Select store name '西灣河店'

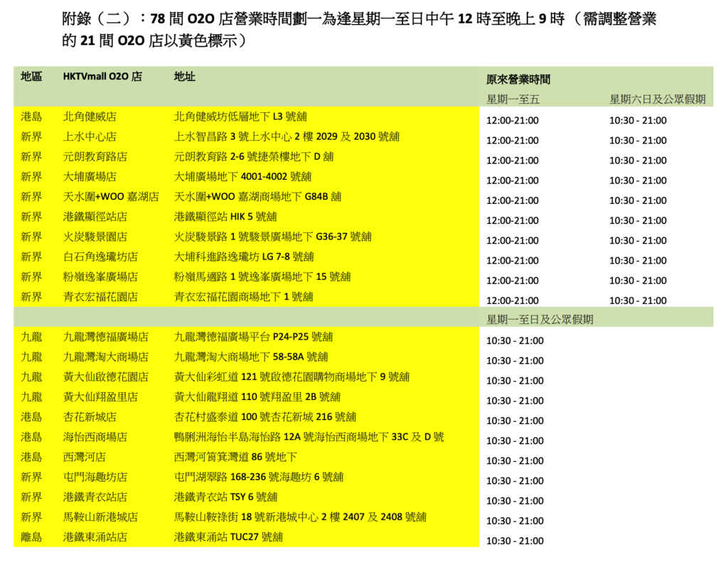tap(85, 457)
